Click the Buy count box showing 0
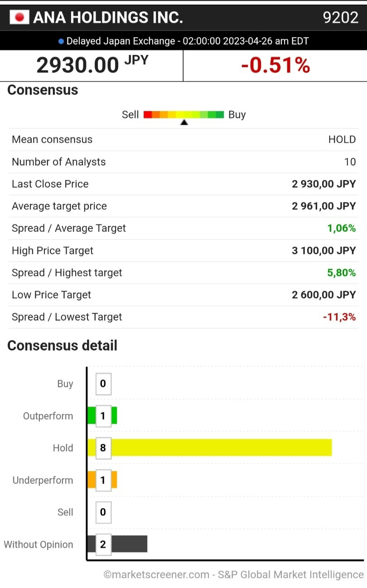The width and height of the screenshot is (367, 588). tap(103, 384)
